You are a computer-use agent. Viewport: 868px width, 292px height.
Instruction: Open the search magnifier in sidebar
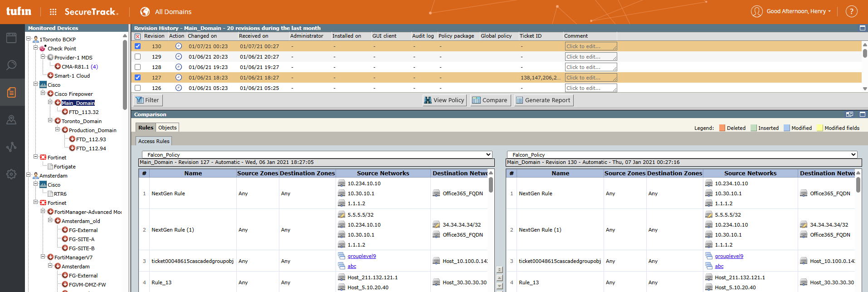(11, 65)
